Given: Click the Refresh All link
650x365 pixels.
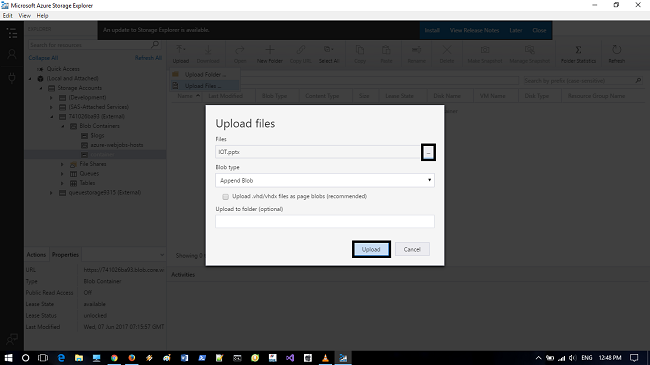Looking at the screenshot, I should tap(148, 58).
